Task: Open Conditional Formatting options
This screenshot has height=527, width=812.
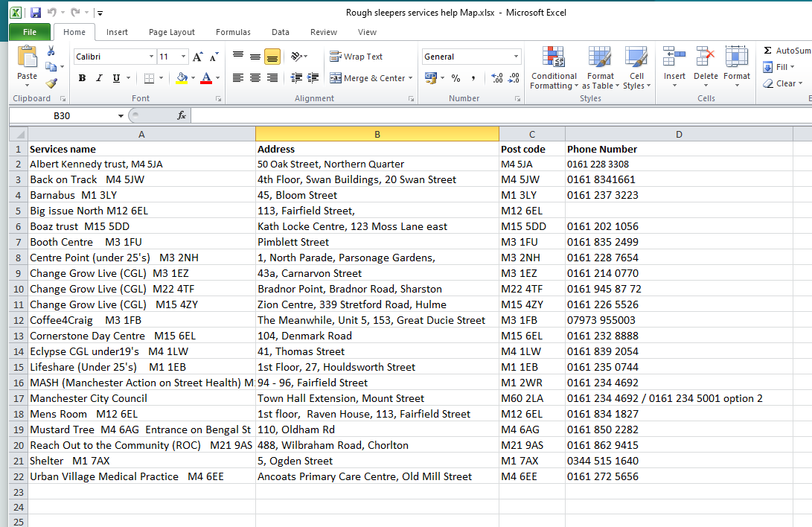Action: (554, 67)
